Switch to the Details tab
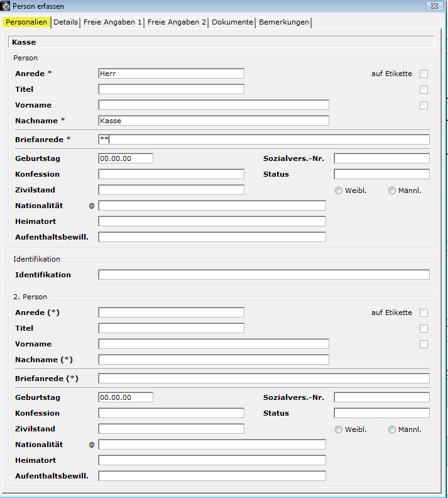The width and height of the screenshot is (448, 498). tap(66, 22)
